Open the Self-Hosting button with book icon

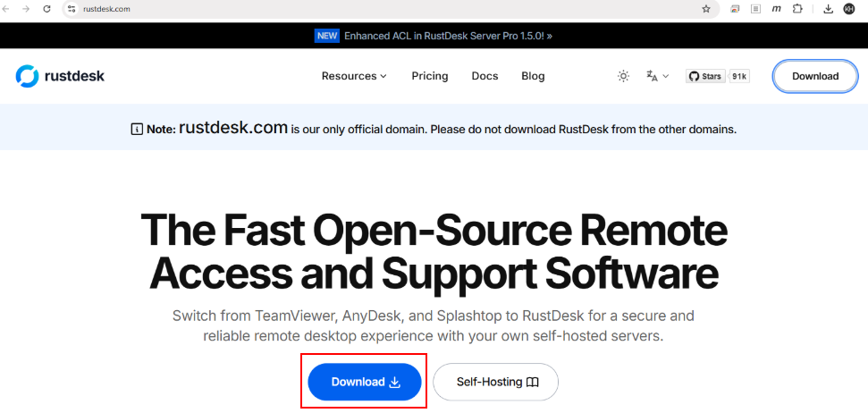click(496, 382)
